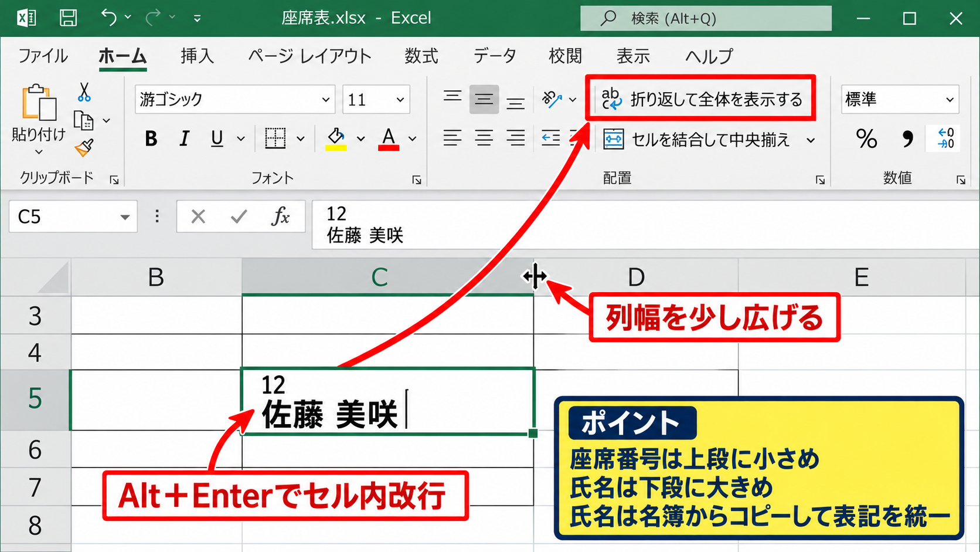This screenshot has height=552, width=980.
Task: Expand the font color palette arrow
Action: point(413,139)
